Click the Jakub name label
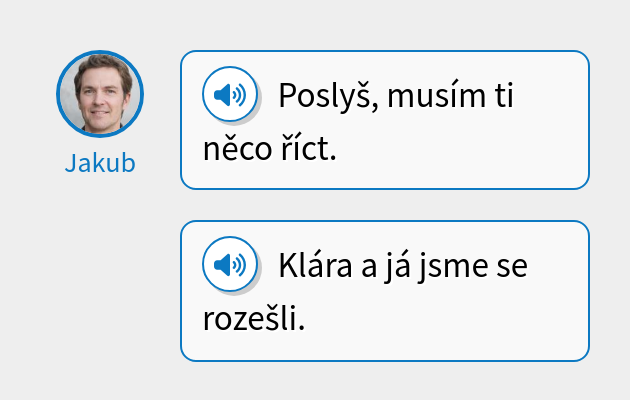 (x=100, y=164)
